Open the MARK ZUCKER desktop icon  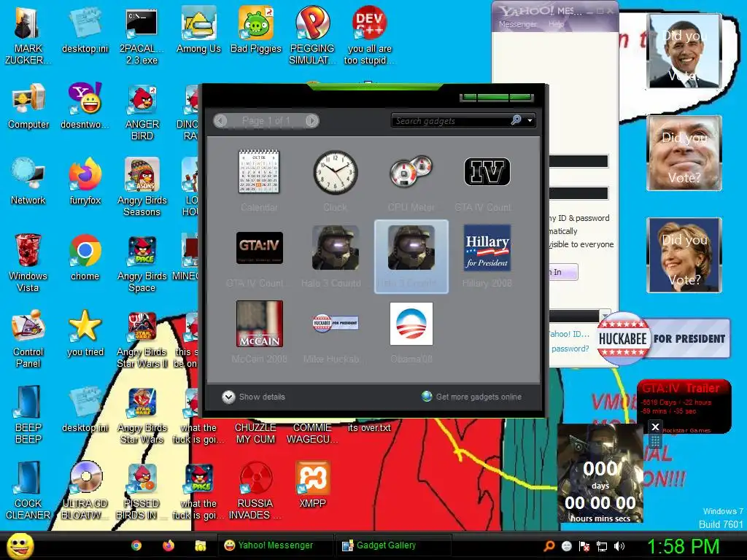28,36
